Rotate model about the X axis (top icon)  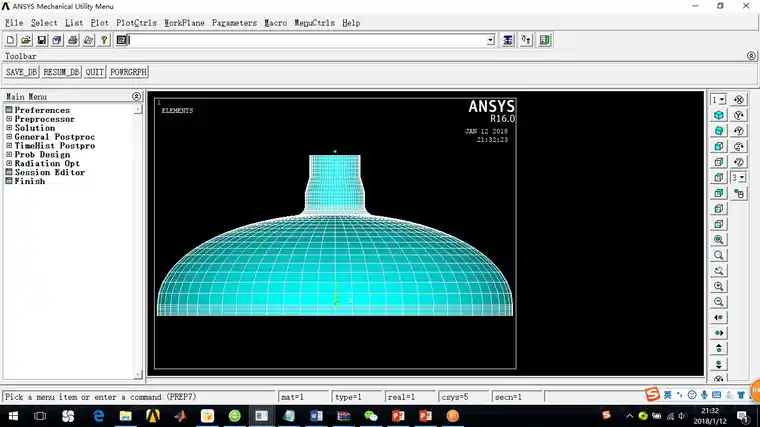pos(739,100)
